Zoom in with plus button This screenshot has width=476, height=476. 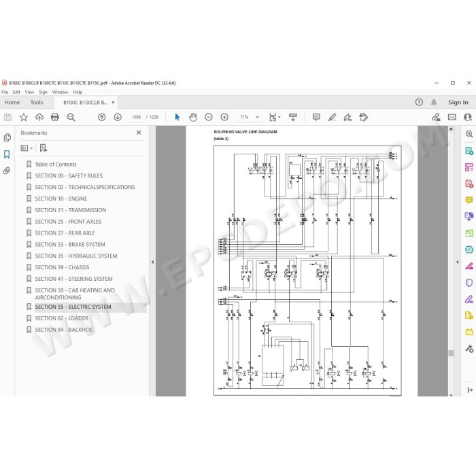(x=224, y=117)
